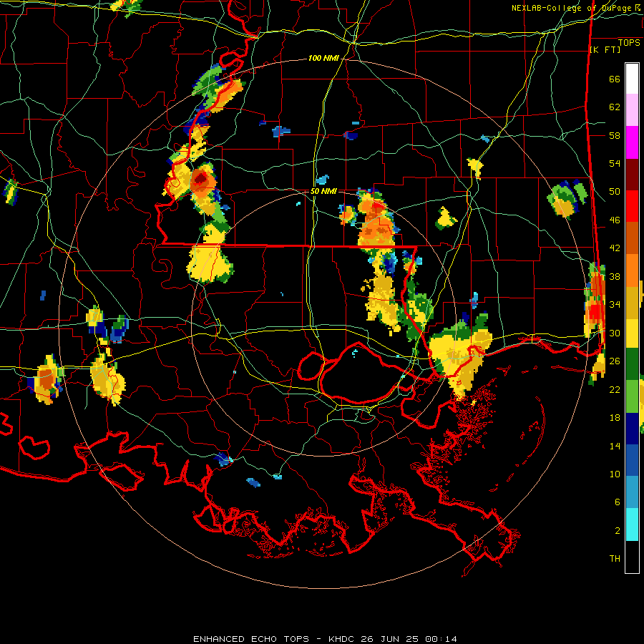
Task: Click the legend value "18"
Action: 615,418
